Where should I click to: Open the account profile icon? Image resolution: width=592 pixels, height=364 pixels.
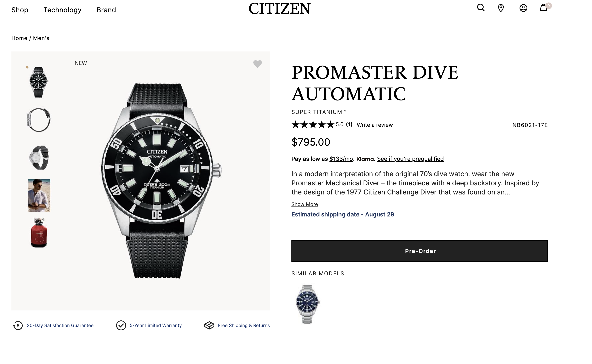coord(523,8)
